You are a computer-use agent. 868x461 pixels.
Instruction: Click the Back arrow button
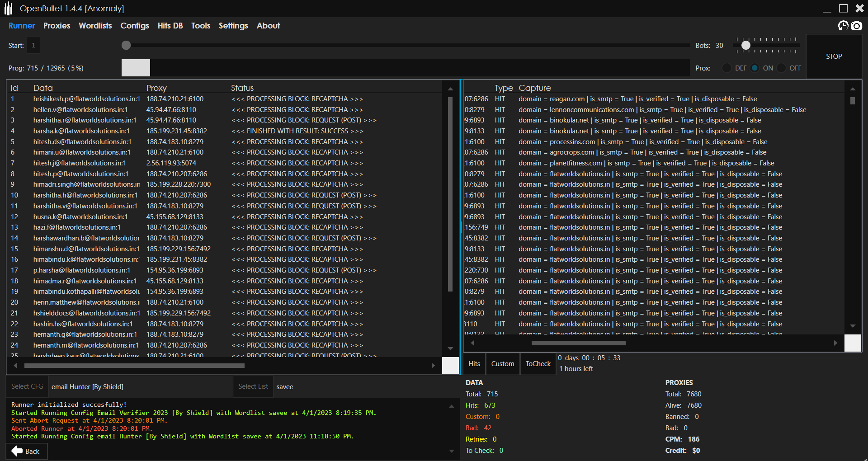(26, 451)
